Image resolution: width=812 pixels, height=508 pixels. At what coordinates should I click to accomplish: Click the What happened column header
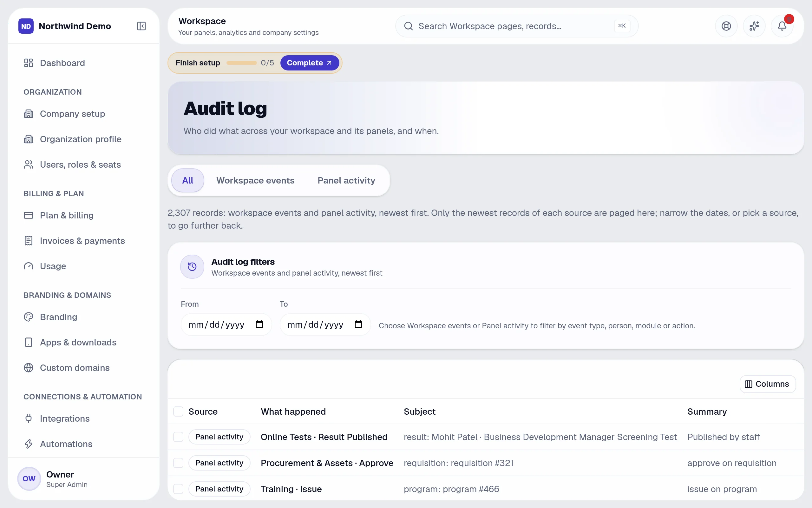pyautogui.click(x=293, y=411)
